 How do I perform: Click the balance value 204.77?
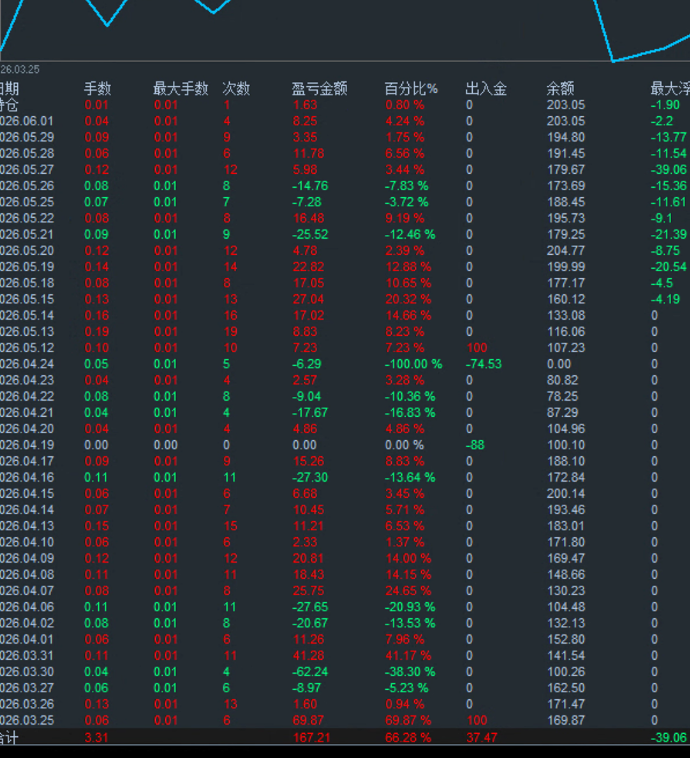pyautogui.click(x=566, y=250)
